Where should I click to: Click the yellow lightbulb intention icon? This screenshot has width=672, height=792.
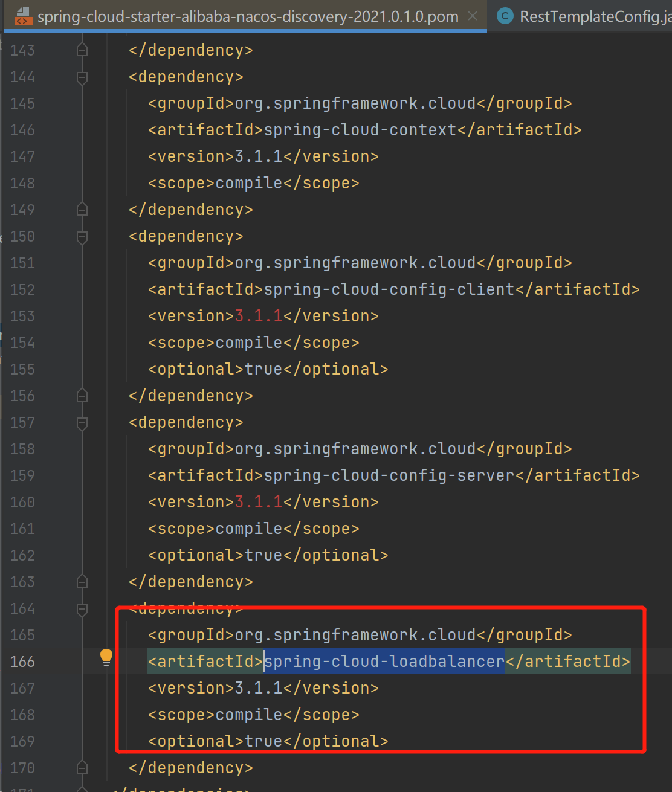106,657
